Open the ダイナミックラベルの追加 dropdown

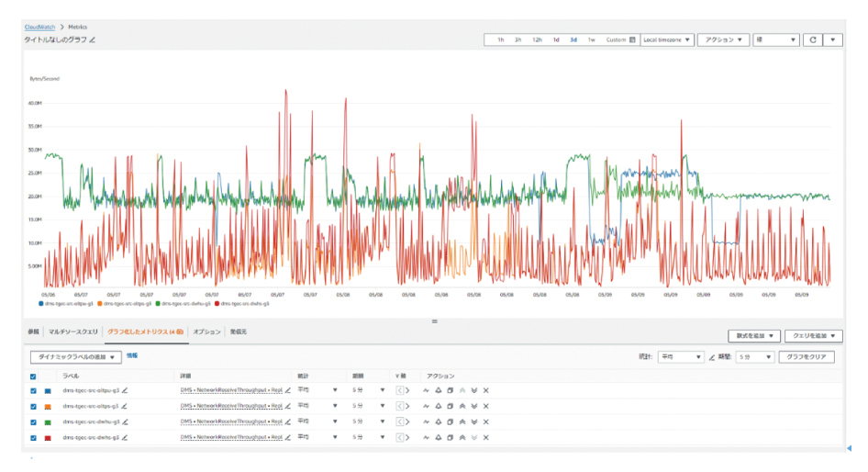click(75, 356)
